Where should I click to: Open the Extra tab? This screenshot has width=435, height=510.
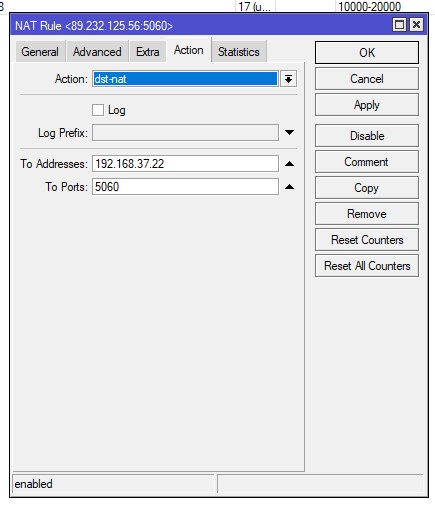[148, 52]
